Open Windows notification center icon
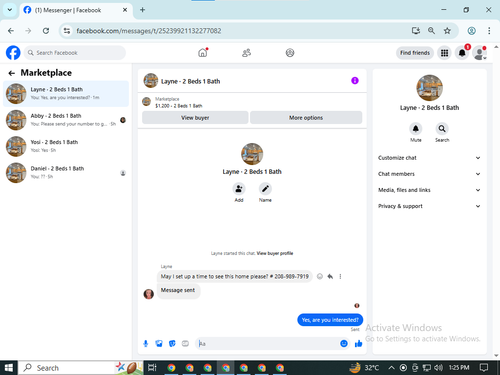500x375 pixels. click(484, 368)
